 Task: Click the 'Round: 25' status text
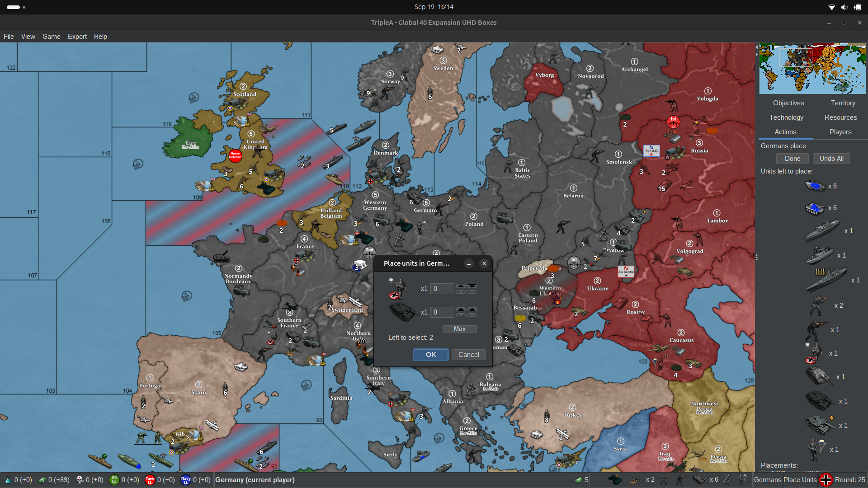click(x=850, y=480)
